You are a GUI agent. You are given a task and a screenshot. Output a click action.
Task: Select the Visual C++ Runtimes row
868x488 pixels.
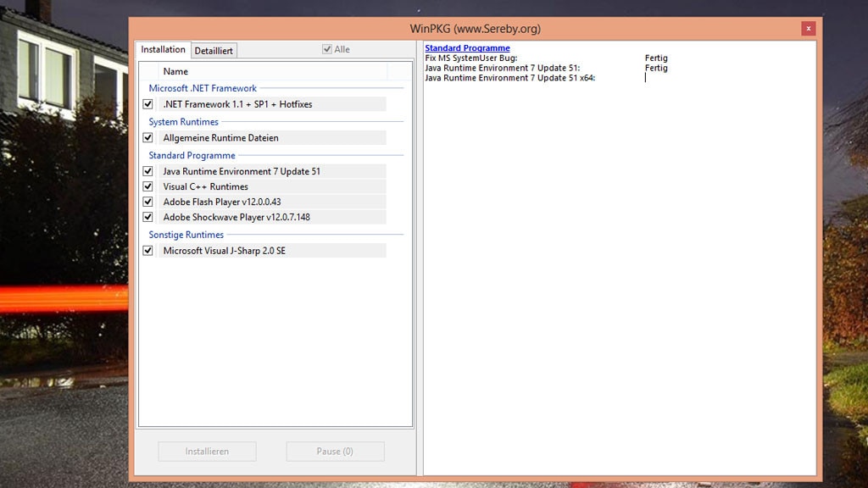pos(272,186)
